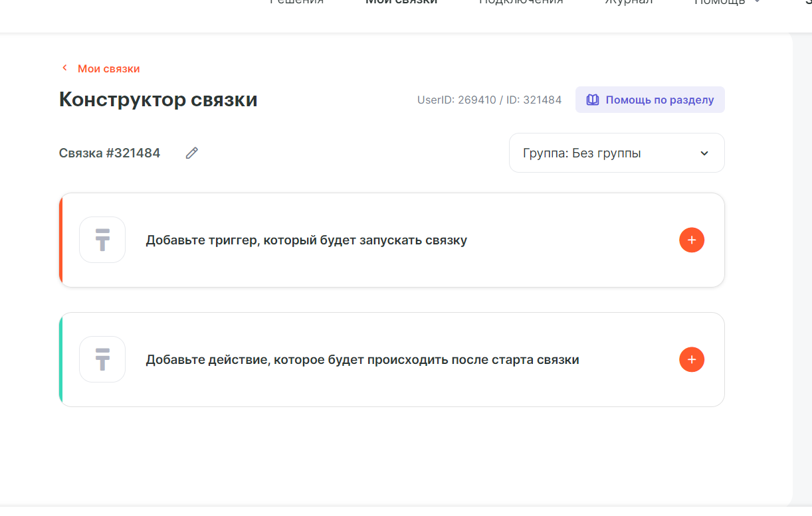Click the Связка #321484 name label
This screenshot has height=516, width=812.
pos(110,153)
